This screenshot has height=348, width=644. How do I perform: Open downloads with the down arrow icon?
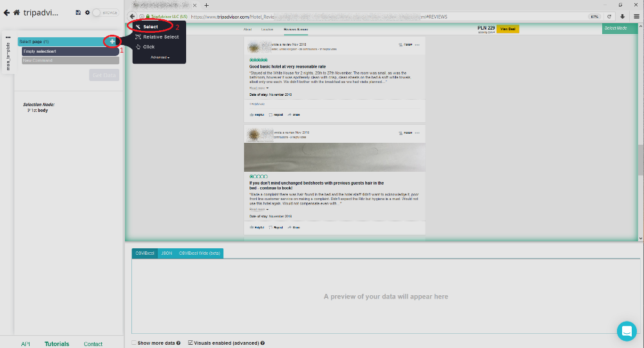[x=622, y=17]
